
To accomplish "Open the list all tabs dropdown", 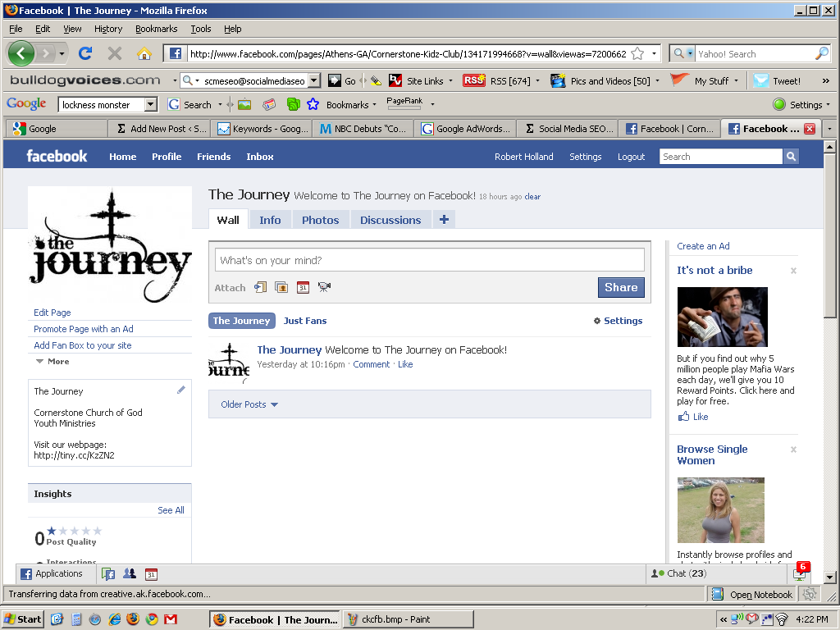I will pyautogui.click(x=829, y=129).
